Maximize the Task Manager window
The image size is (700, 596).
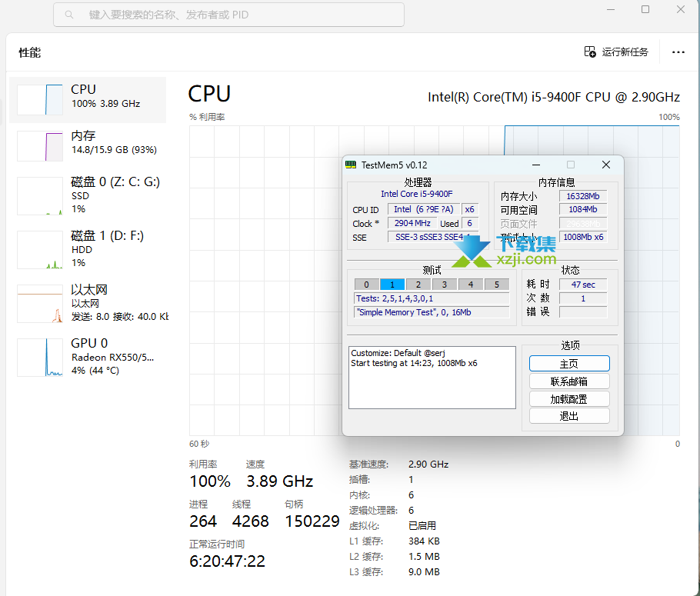(645, 9)
